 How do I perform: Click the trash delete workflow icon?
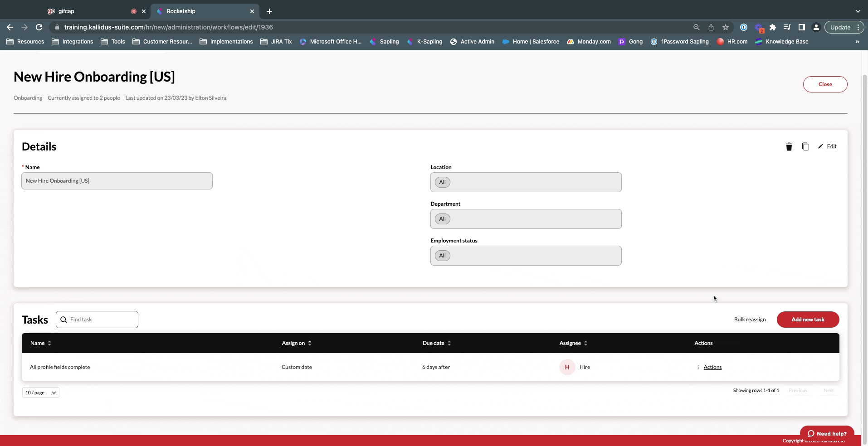pyautogui.click(x=789, y=146)
